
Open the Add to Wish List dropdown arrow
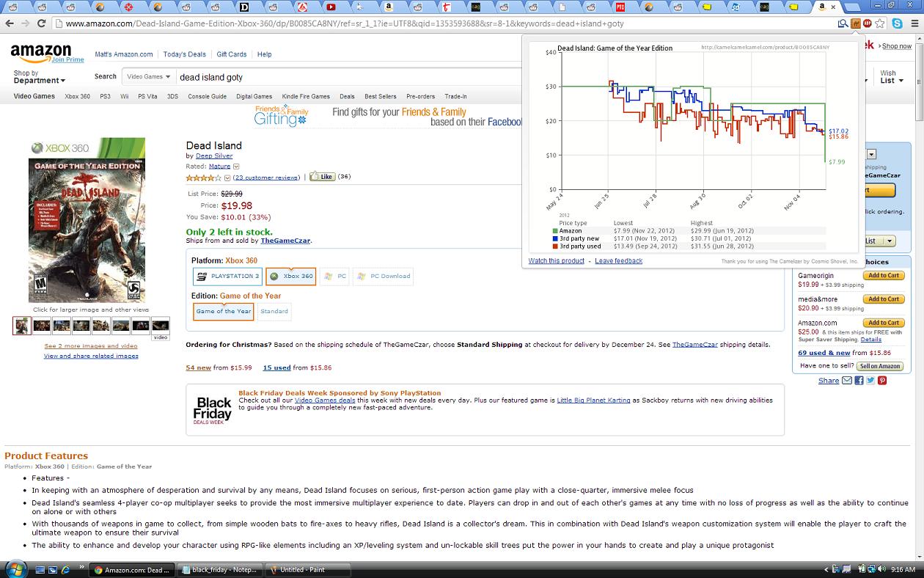tap(890, 241)
